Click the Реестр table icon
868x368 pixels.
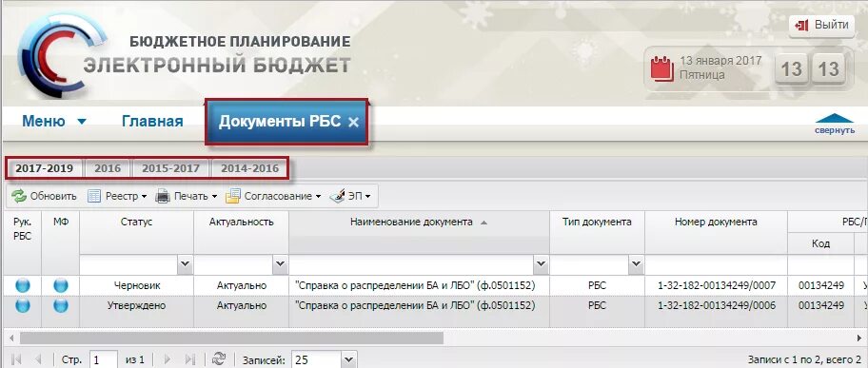coord(94,196)
